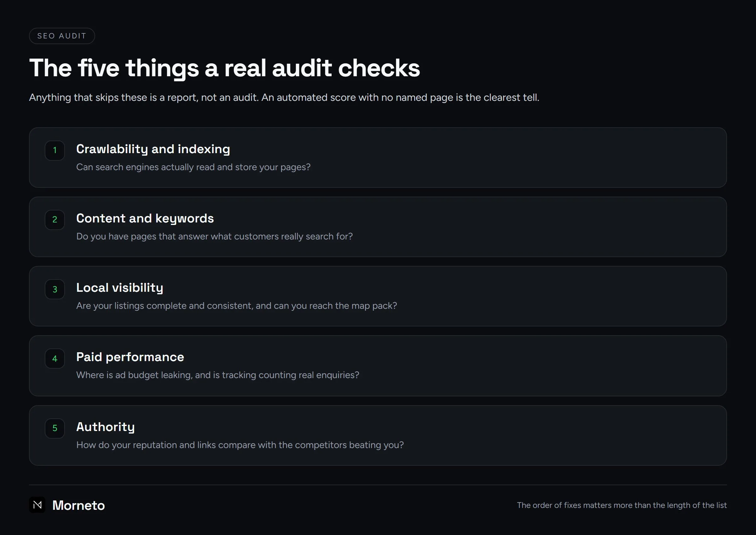Click 'Where is ad budget leaking' text

[x=218, y=375]
